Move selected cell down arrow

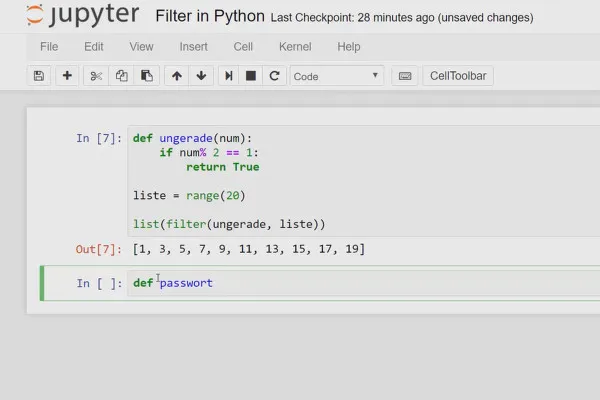pyautogui.click(x=201, y=76)
